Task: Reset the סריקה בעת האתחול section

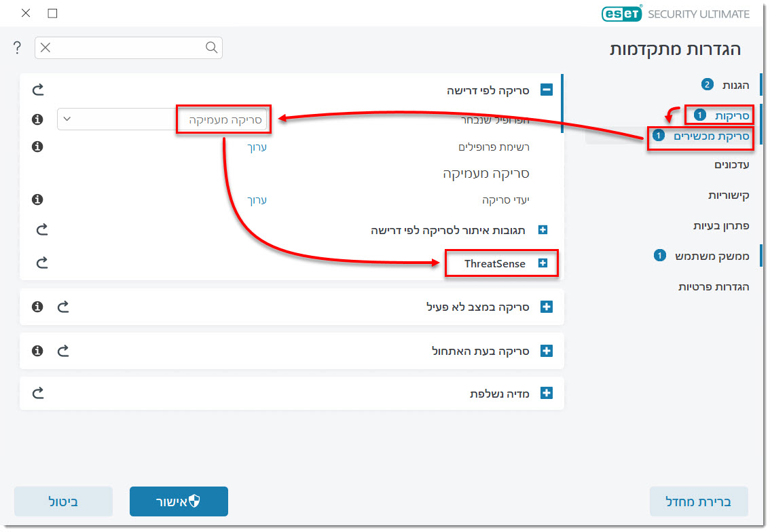Action: pyautogui.click(x=63, y=351)
